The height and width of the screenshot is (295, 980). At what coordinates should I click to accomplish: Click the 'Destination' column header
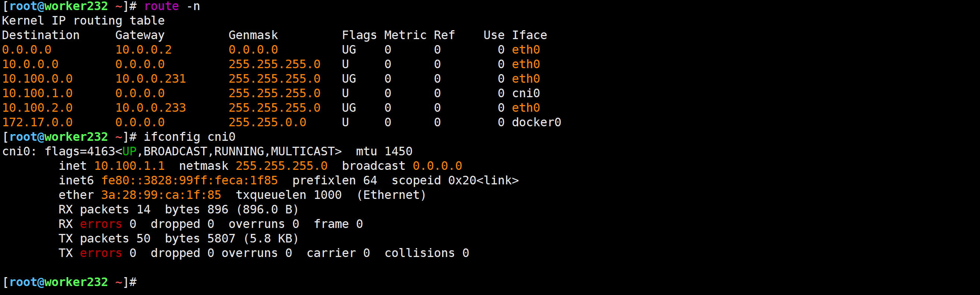pyautogui.click(x=41, y=35)
